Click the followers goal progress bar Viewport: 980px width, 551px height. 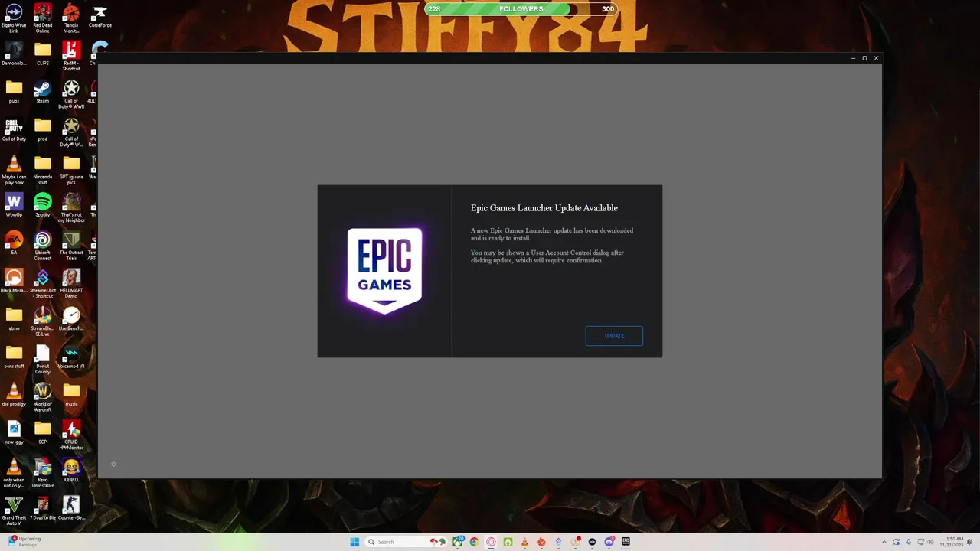coord(522,9)
